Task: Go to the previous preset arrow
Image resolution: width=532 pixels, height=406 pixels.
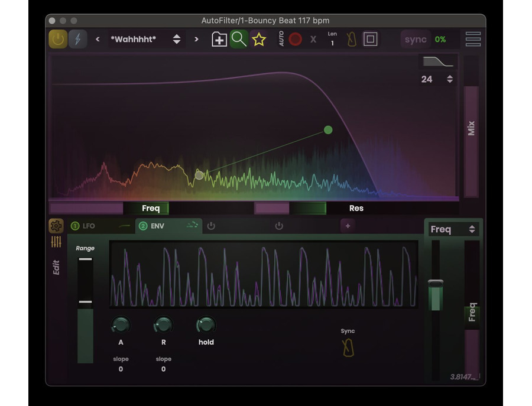Action: pyautogui.click(x=98, y=40)
